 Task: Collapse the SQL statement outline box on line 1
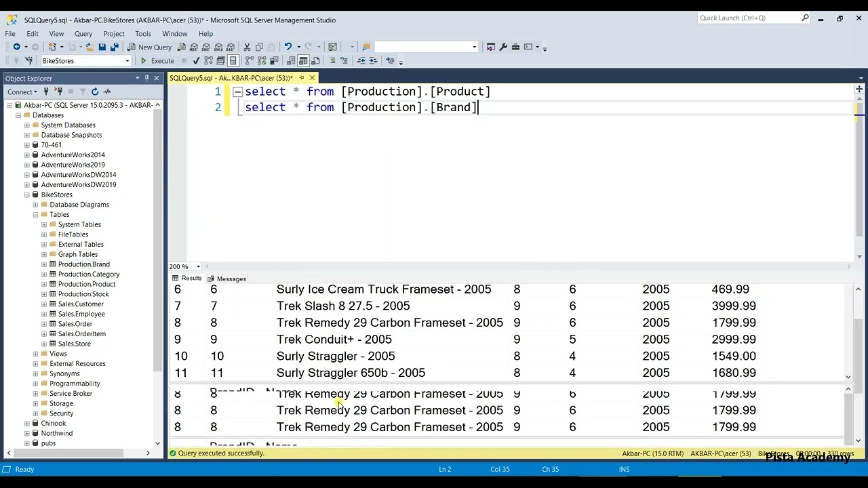(237, 91)
